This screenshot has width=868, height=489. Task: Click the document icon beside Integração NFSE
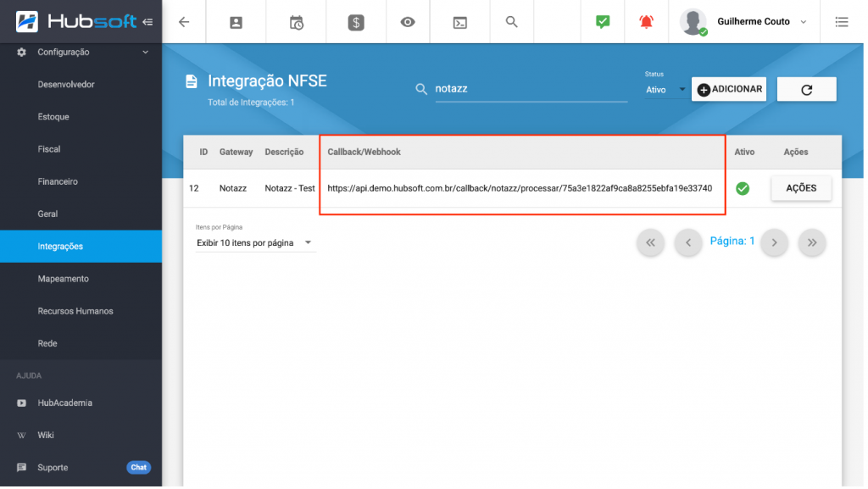pos(191,81)
